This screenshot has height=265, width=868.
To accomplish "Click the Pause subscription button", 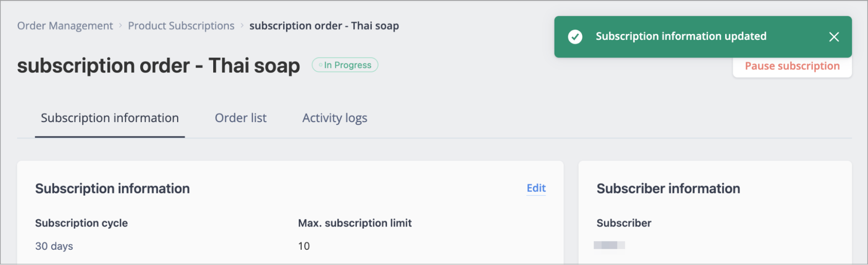I will (x=792, y=66).
